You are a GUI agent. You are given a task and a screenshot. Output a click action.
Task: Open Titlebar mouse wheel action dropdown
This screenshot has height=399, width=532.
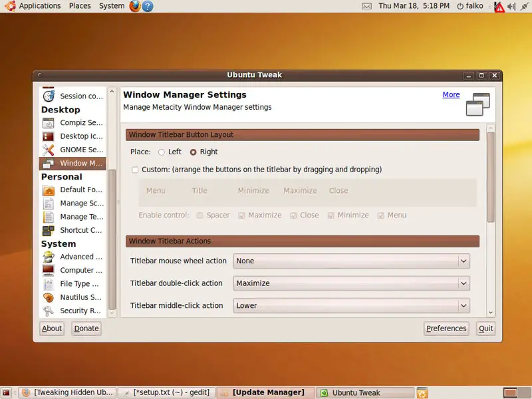tap(352, 261)
